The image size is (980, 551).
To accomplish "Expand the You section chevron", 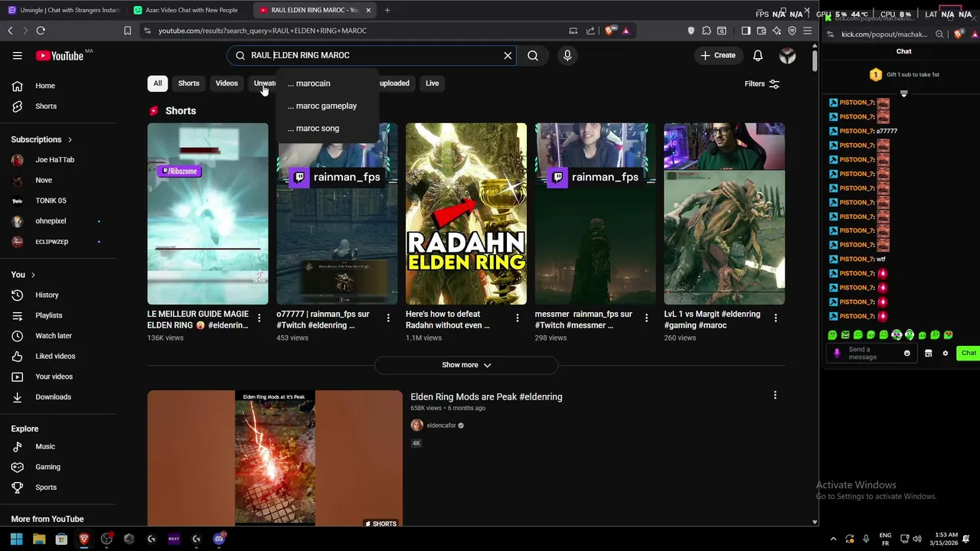I will [33, 275].
